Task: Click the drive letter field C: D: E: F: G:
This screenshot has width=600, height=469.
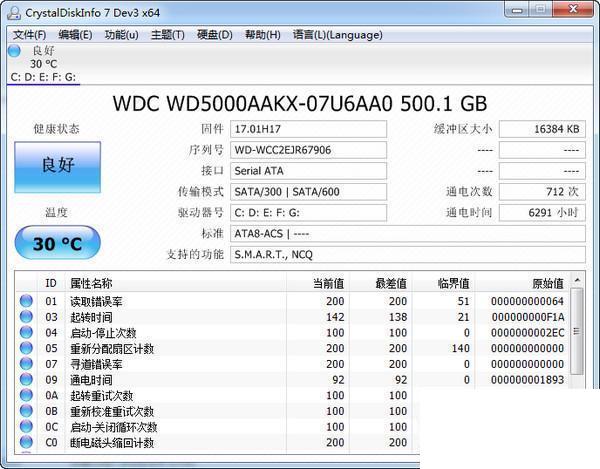Action: click(308, 213)
